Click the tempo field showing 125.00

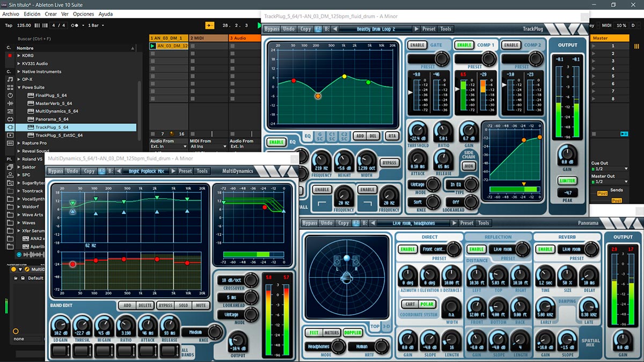click(24, 25)
